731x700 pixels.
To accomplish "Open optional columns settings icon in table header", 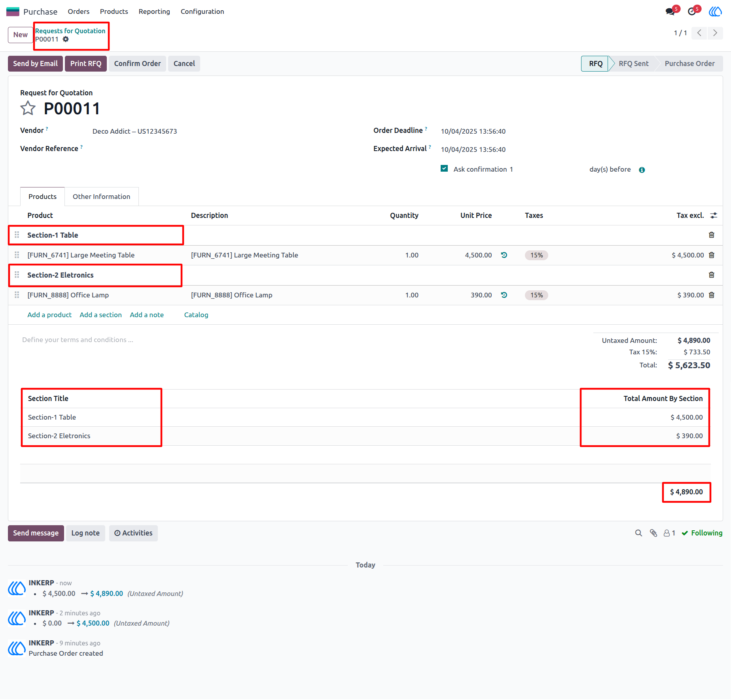I will coord(714,216).
